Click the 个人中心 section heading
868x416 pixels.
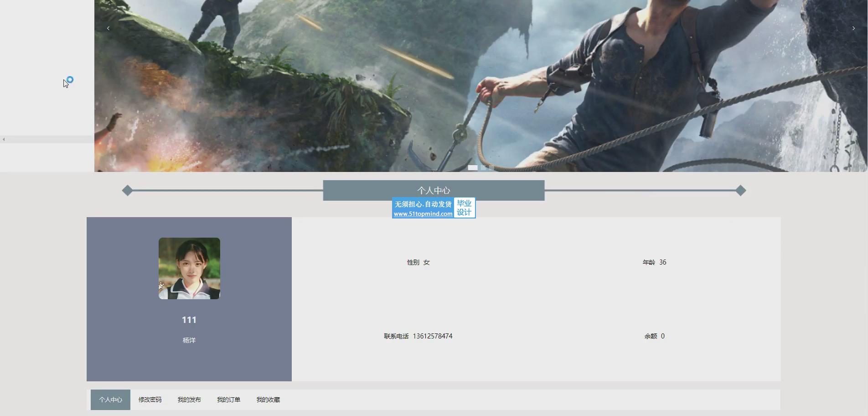click(x=434, y=190)
